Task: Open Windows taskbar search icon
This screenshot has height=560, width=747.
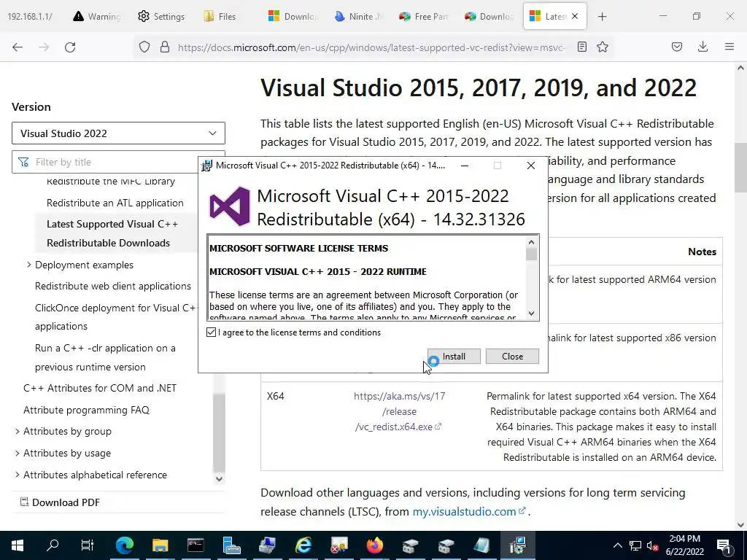Action: pyautogui.click(x=53, y=545)
